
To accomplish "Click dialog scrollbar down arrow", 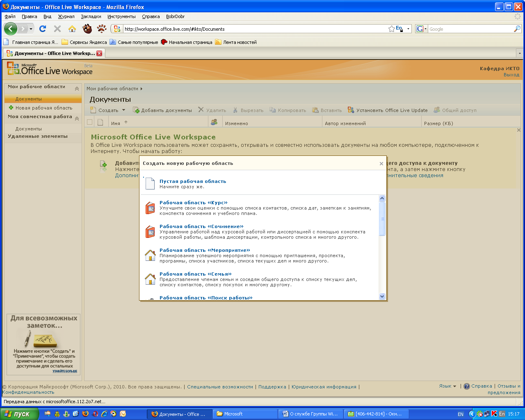I will (382, 296).
